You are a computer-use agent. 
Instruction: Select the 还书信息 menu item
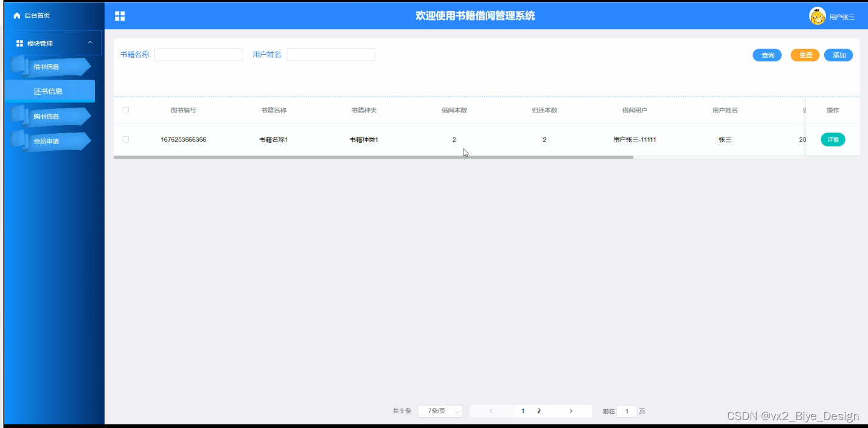(49, 91)
